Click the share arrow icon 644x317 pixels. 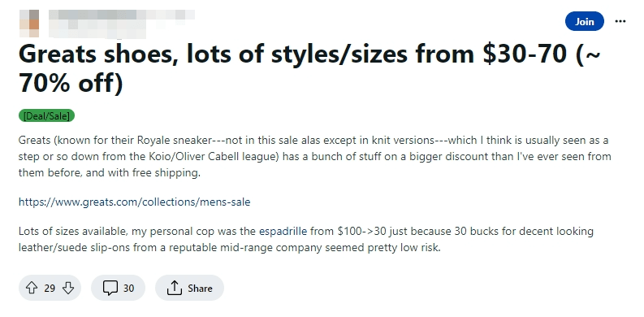174,288
